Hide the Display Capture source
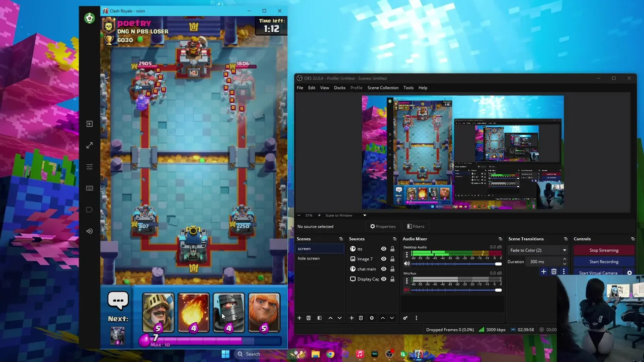This screenshot has height=362, width=644. [383, 279]
